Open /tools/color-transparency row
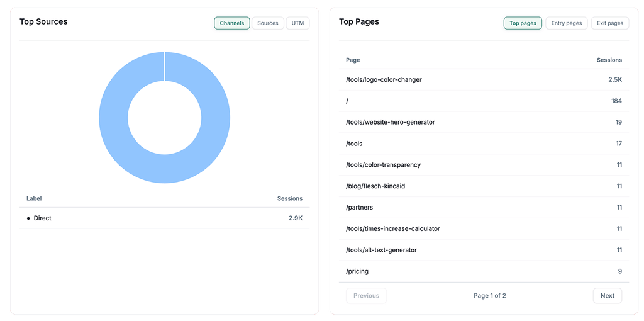Screen dimensions: 644x321 484,165
